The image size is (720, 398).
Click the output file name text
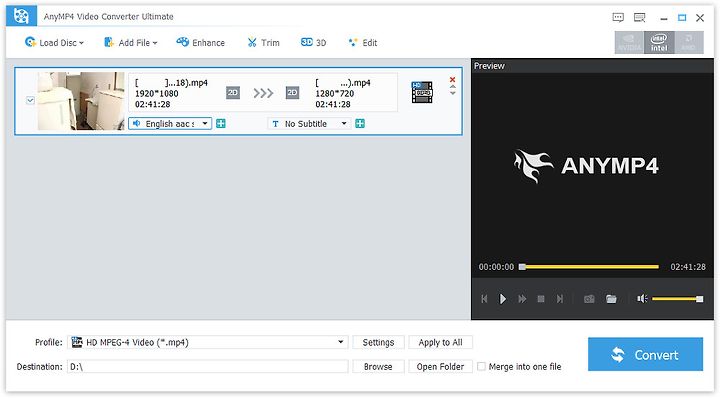coord(343,83)
